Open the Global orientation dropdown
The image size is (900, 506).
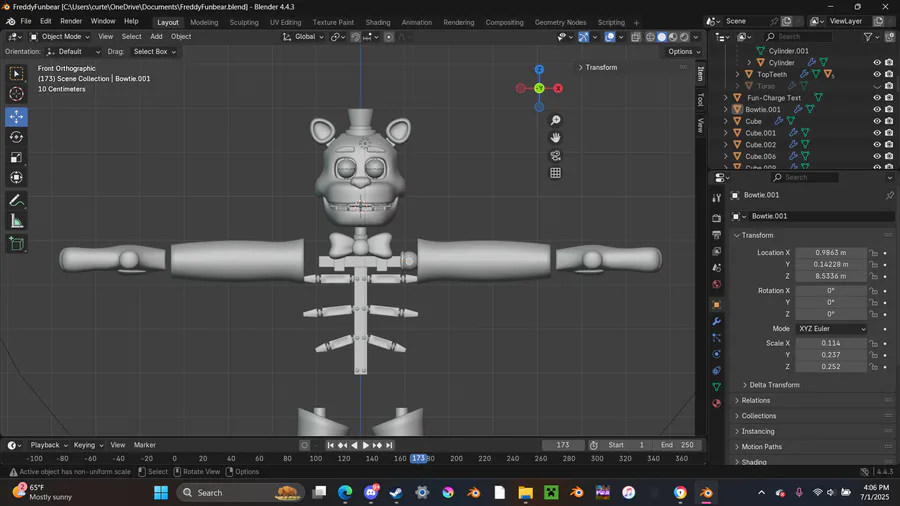click(303, 37)
